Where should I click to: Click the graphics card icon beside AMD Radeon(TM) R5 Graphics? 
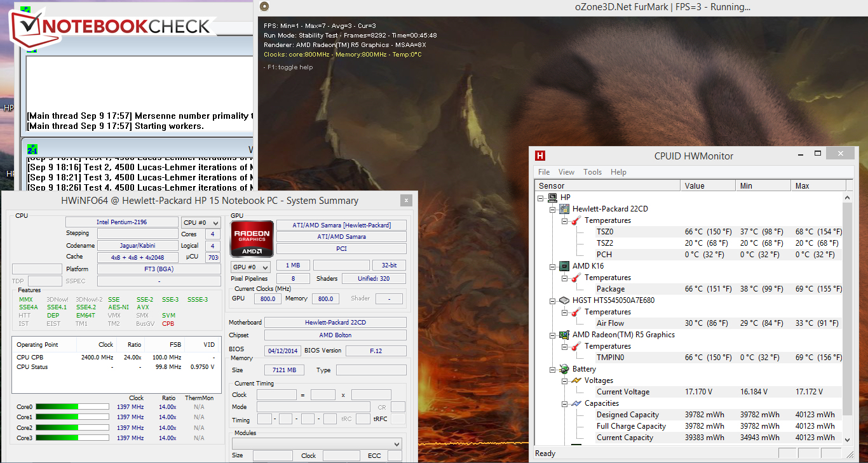[564, 335]
